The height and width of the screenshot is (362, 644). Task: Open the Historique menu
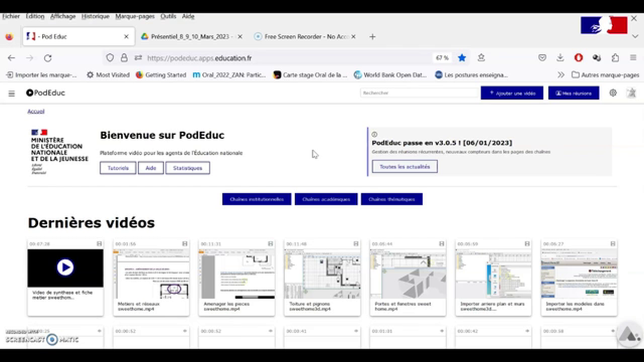[x=95, y=16]
